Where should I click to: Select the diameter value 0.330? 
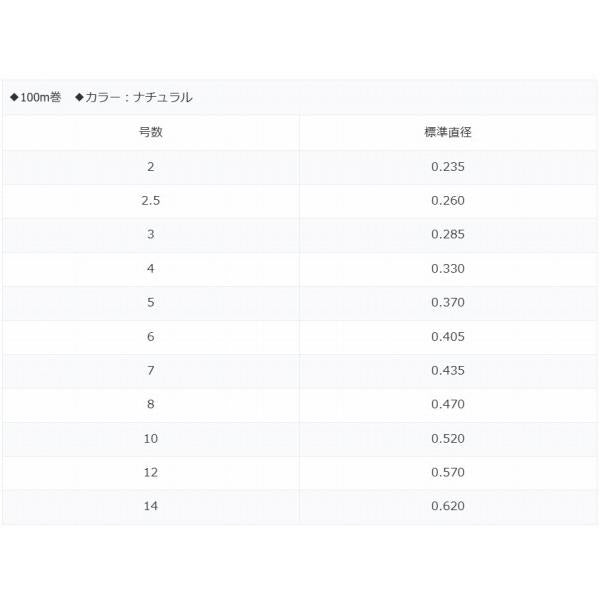pos(448,268)
